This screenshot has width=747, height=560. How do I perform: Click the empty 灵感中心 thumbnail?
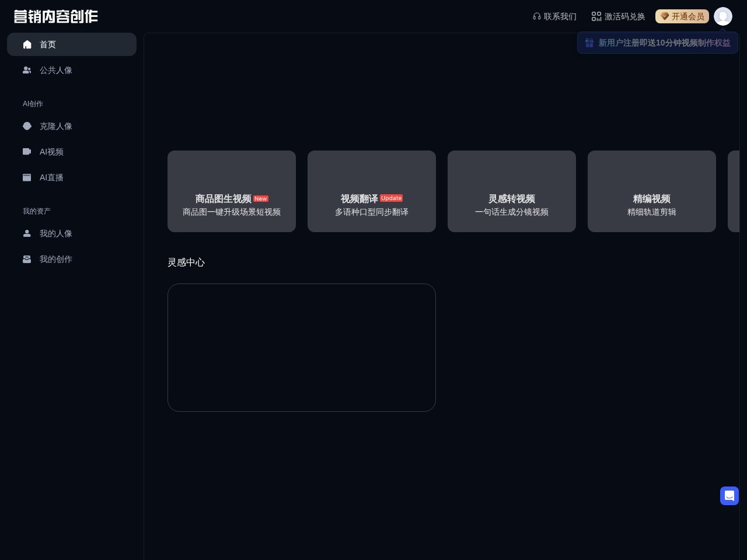302,348
